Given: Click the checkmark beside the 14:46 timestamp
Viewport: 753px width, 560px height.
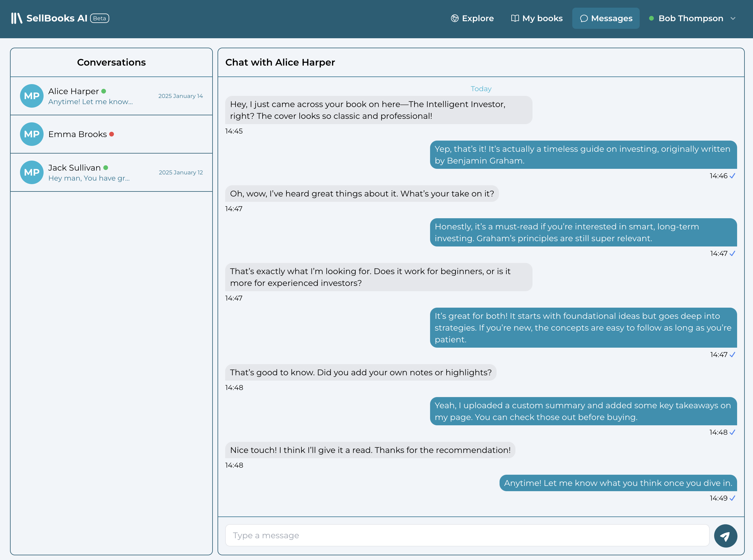Looking at the screenshot, I should (x=732, y=176).
